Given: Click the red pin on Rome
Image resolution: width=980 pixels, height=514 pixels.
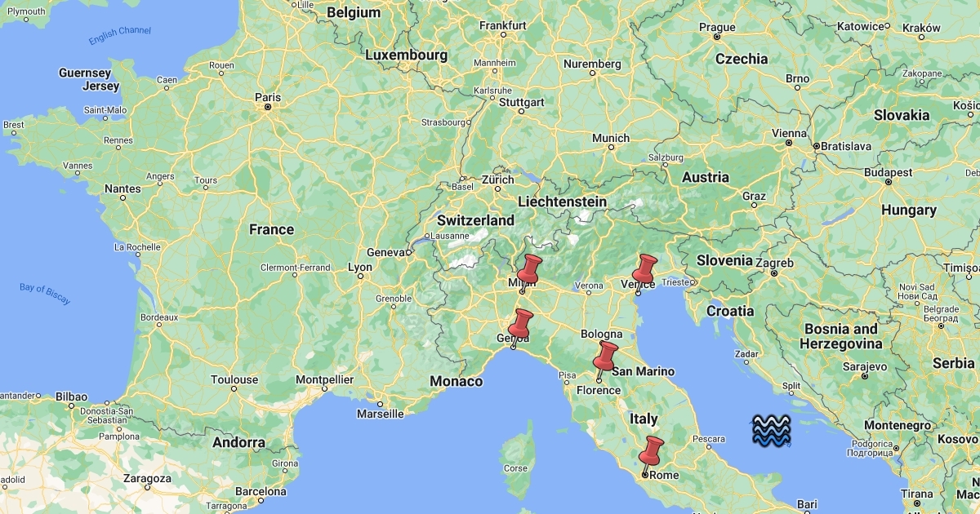Looking at the screenshot, I should (651, 455).
